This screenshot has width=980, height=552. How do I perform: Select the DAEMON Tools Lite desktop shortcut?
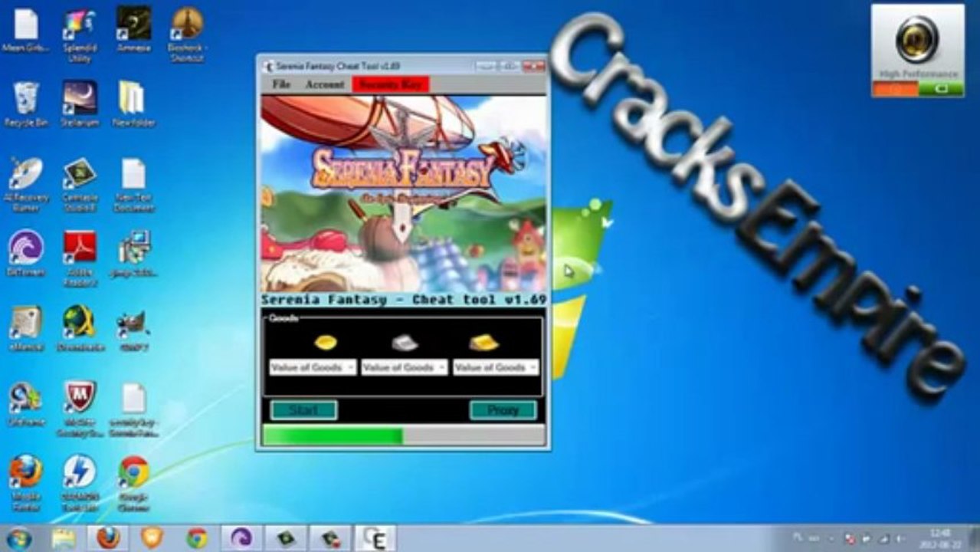tap(80, 484)
